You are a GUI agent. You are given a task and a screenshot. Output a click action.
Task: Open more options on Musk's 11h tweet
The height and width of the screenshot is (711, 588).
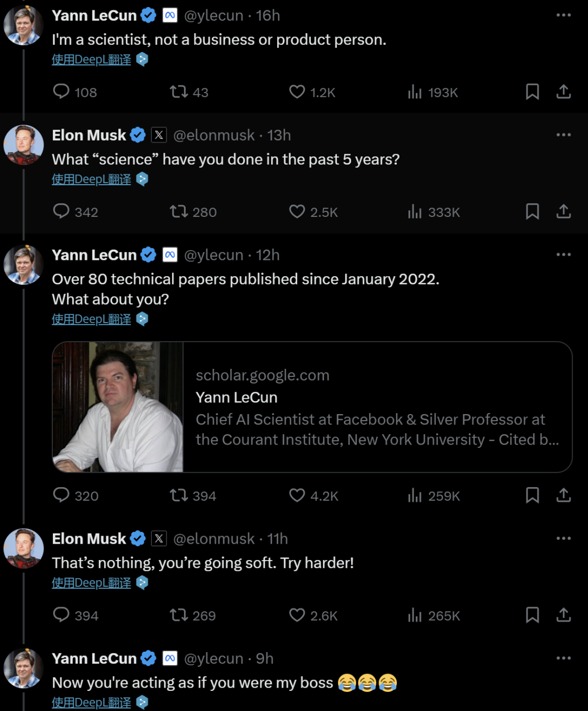tap(563, 538)
